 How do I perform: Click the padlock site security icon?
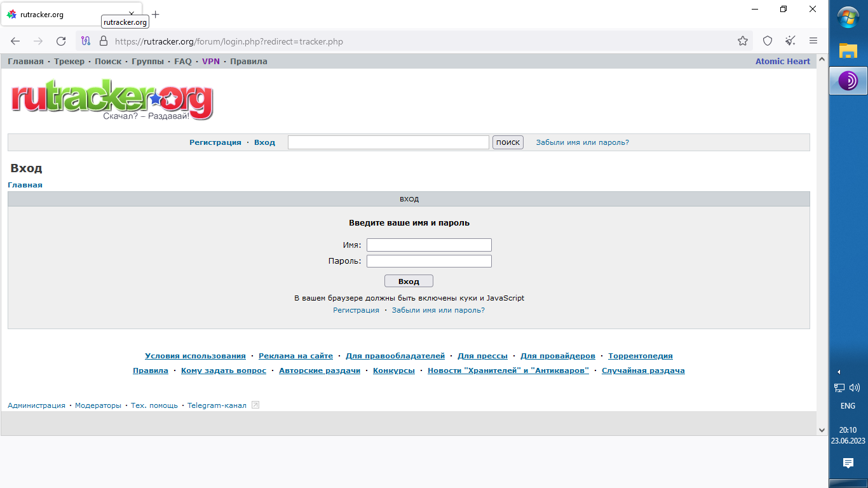tap(104, 41)
